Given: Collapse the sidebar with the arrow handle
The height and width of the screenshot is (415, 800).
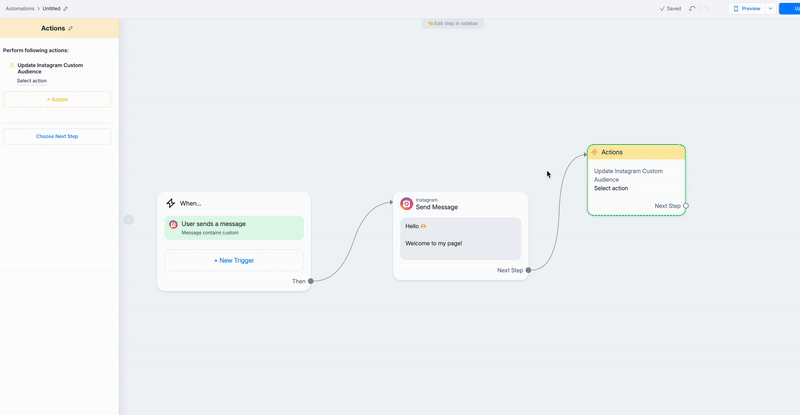Looking at the screenshot, I should (x=128, y=219).
